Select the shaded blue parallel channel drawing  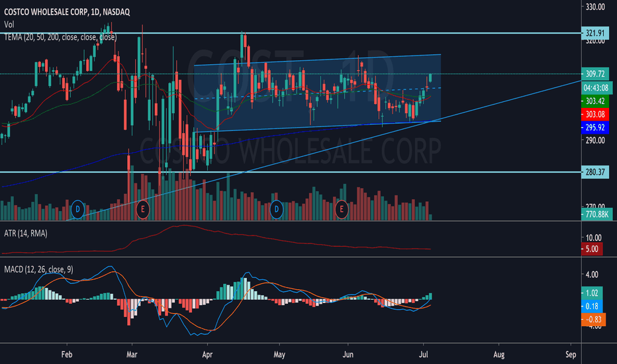click(317, 93)
